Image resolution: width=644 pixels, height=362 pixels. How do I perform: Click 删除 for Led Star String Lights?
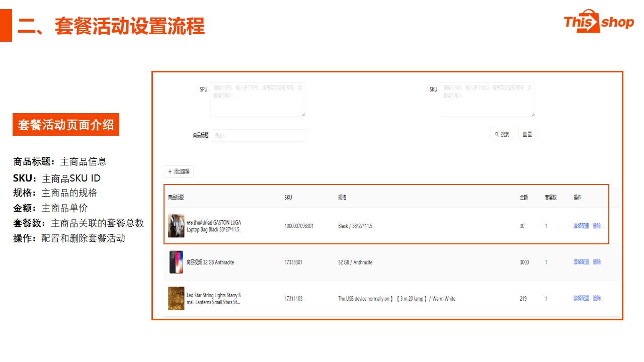point(597,298)
